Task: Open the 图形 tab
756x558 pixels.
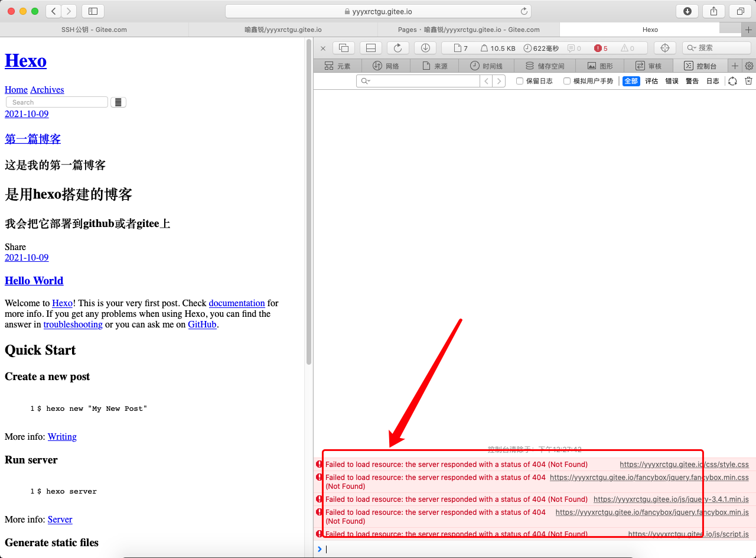Action: pos(600,66)
